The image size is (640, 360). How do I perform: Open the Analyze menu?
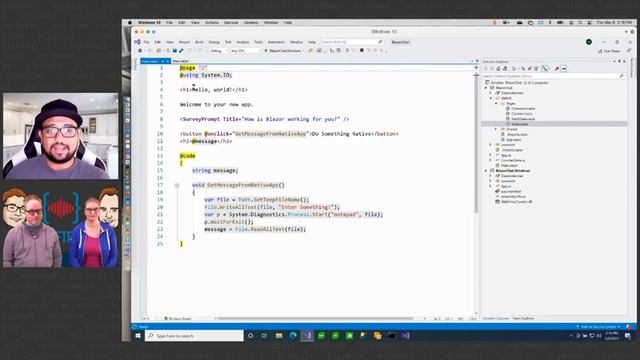(243, 42)
